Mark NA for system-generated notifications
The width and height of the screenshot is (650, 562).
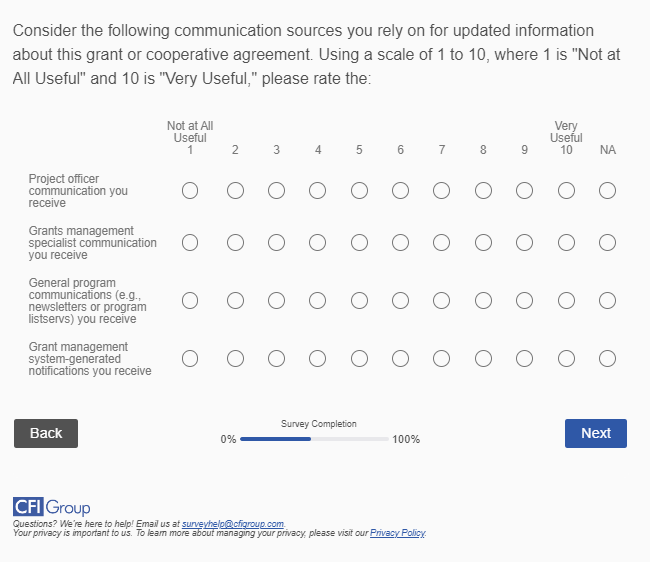pos(607,358)
